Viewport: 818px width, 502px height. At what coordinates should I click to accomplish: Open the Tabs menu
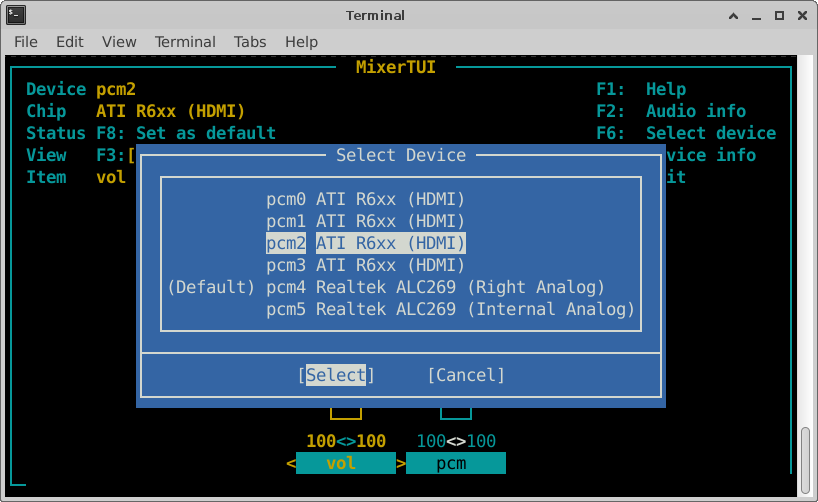(x=250, y=42)
